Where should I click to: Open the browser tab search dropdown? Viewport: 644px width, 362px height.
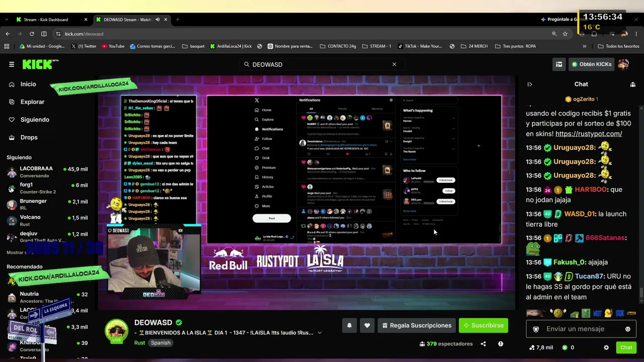point(6,20)
